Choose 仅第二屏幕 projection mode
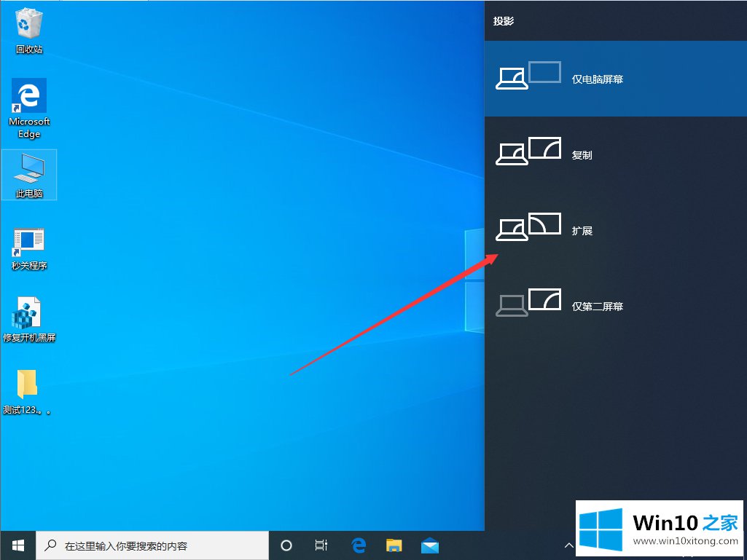The image size is (747, 560). pyautogui.click(x=616, y=306)
